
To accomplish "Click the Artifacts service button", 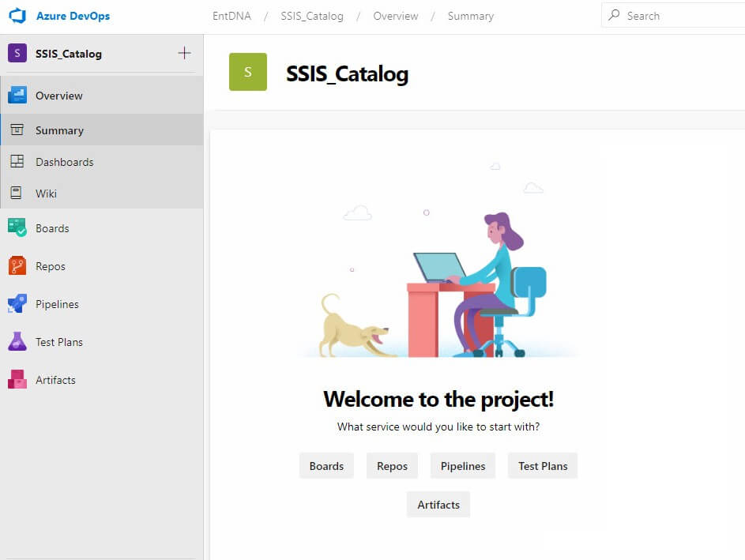I will [x=438, y=505].
